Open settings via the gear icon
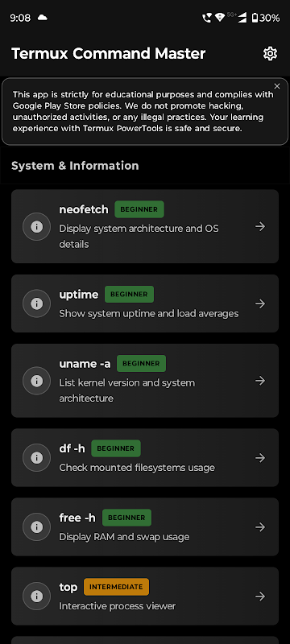This screenshot has width=290, height=644. [270, 53]
